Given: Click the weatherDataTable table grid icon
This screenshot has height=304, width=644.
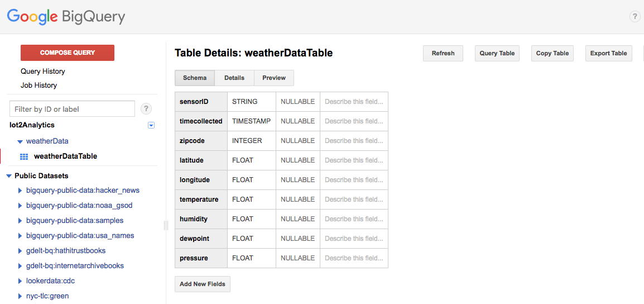Looking at the screenshot, I should [24, 157].
